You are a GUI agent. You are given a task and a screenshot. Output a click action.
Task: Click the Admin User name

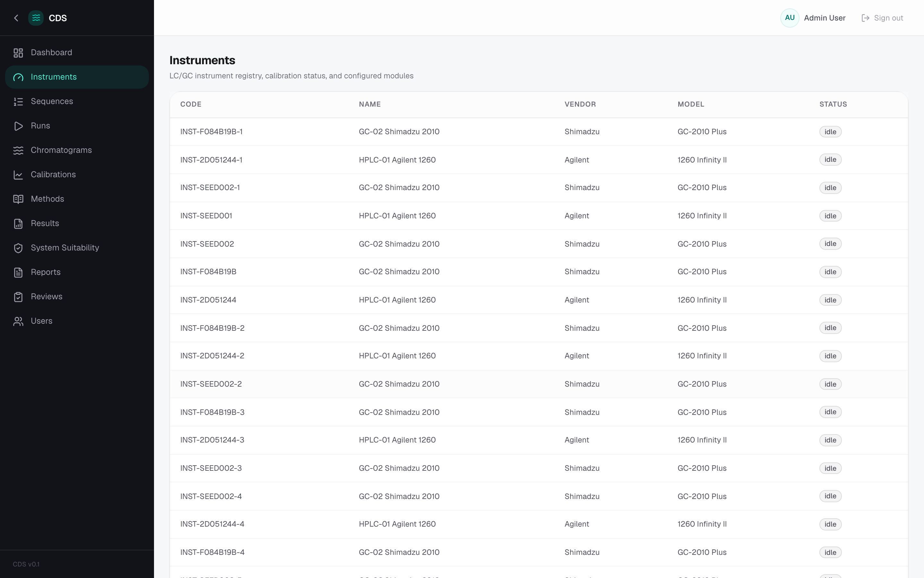pos(824,18)
